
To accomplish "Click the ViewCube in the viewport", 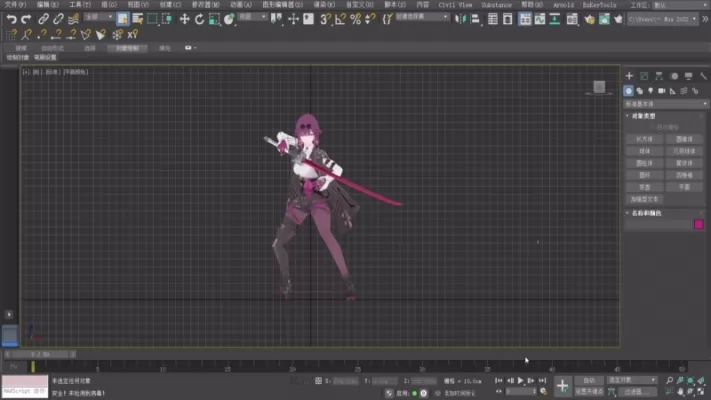I will [x=599, y=88].
